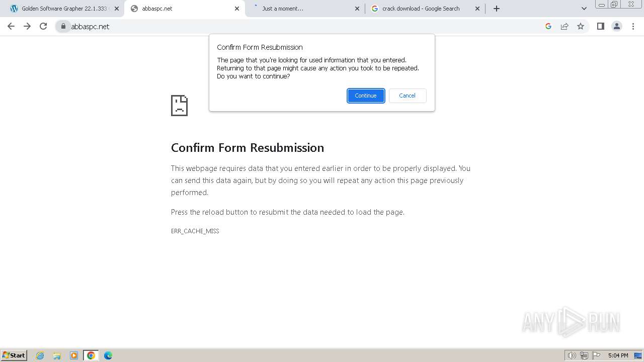Open a new tab with plus button
Viewport: 644px width, 362px height.
pyautogui.click(x=497, y=9)
